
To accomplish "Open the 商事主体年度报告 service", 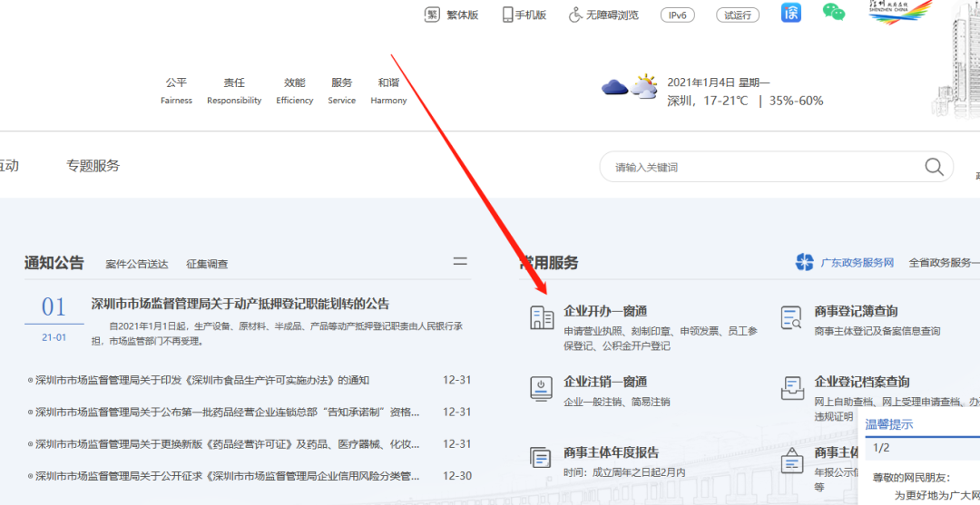I will [x=612, y=452].
